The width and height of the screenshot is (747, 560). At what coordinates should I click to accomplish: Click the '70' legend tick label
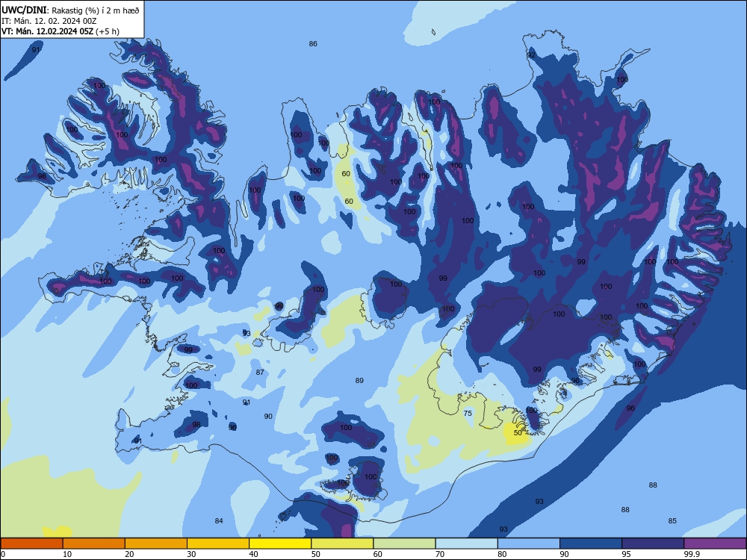pos(440,554)
